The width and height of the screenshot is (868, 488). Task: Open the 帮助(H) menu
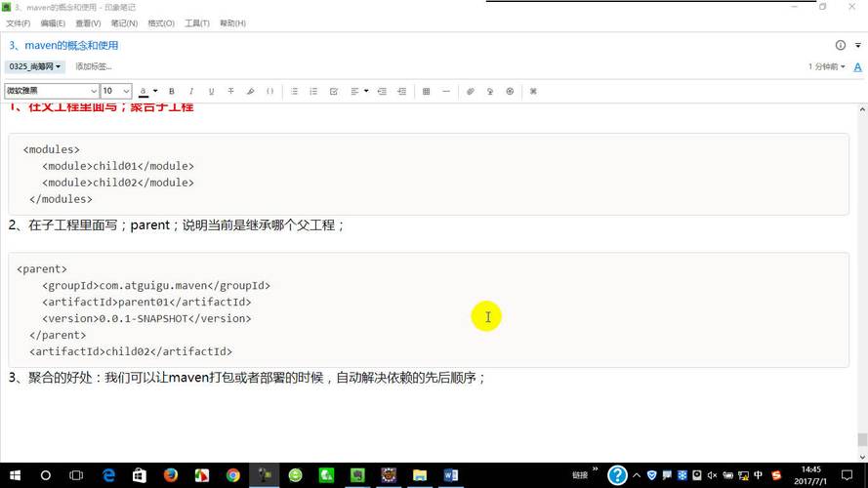232,23
